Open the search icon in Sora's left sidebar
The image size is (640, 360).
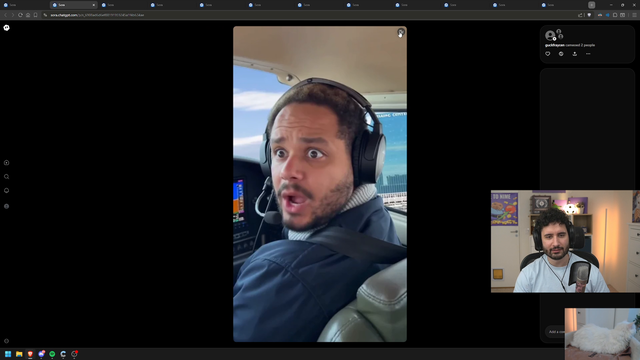[x=7, y=177]
